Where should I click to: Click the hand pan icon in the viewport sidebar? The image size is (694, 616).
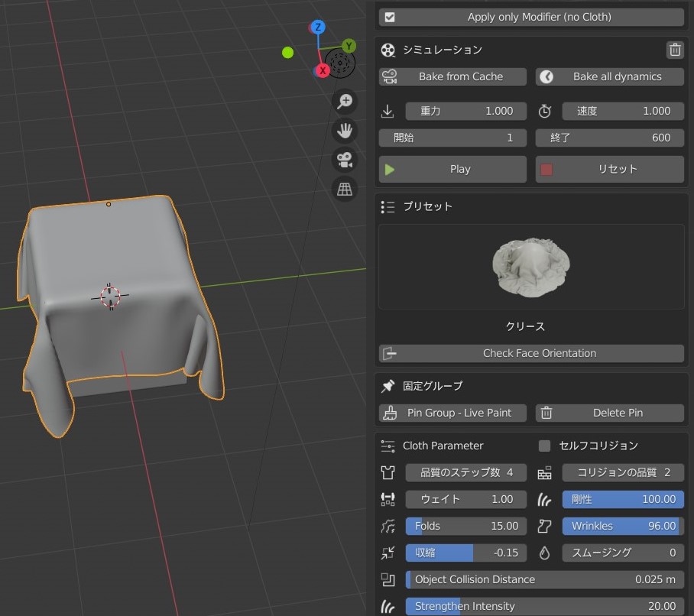tap(345, 131)
